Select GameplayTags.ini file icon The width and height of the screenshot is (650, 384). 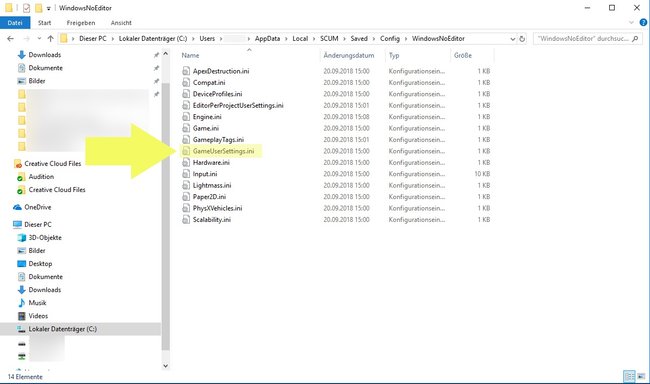pyautogui.click(x=186, y=140)
